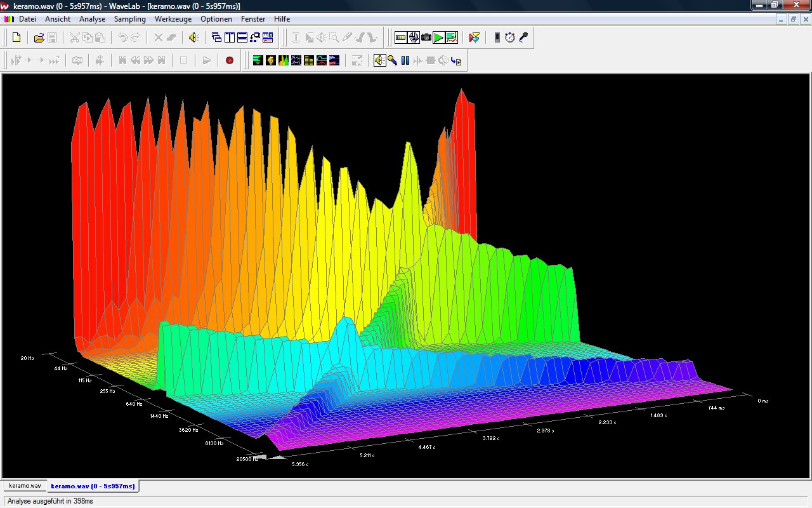Open the Analyse menu
Screen dimensions: 812x508
click(x=92, y=19)
